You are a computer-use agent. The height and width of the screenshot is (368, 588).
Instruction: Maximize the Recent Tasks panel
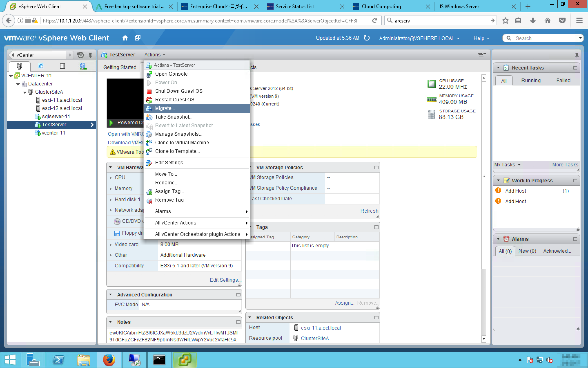pyautogui.click(x=575, y=68)
